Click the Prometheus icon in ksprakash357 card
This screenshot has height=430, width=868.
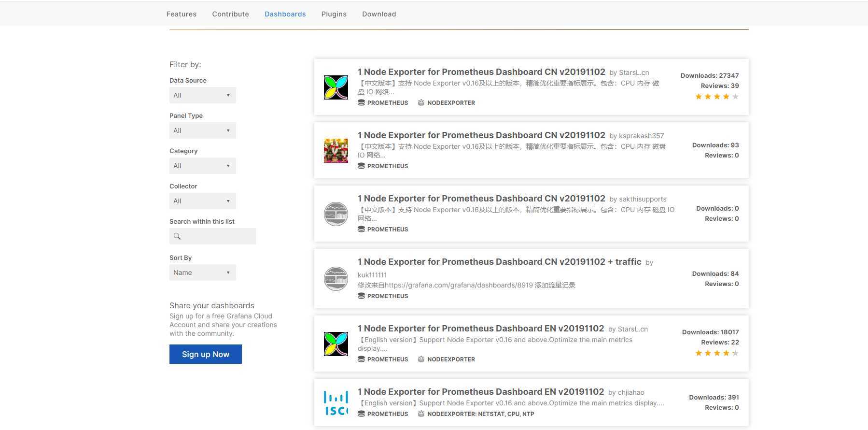point(361,166)
